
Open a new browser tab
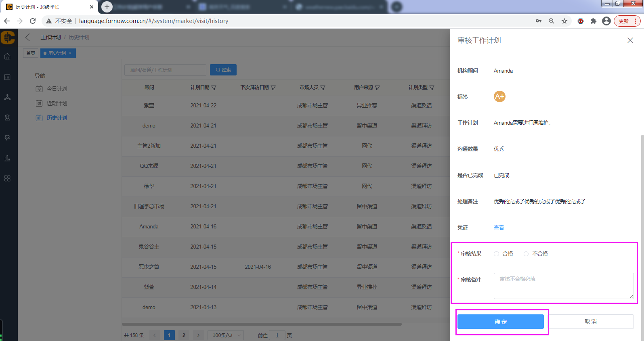107,7
